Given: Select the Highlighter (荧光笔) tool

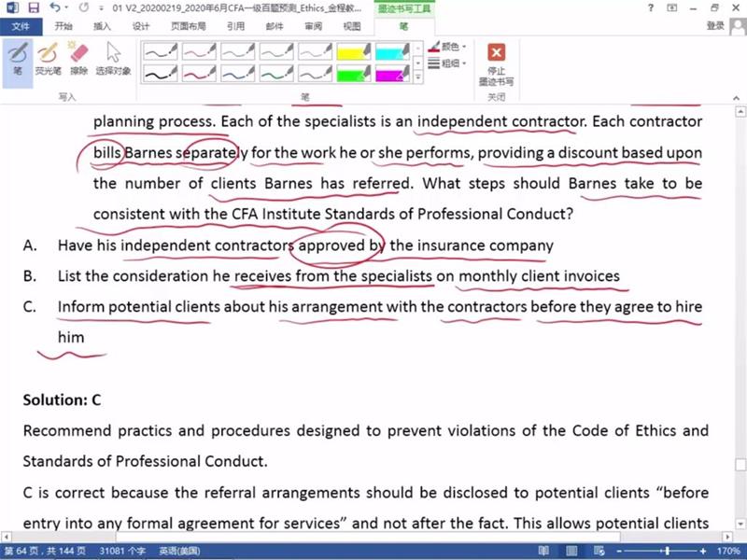Looking at the screenshot, I should [47, 58].
